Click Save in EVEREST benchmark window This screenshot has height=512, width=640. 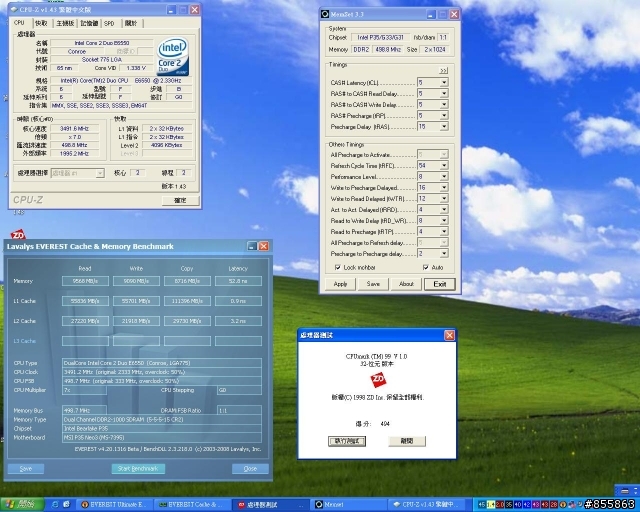click(26, 469)
